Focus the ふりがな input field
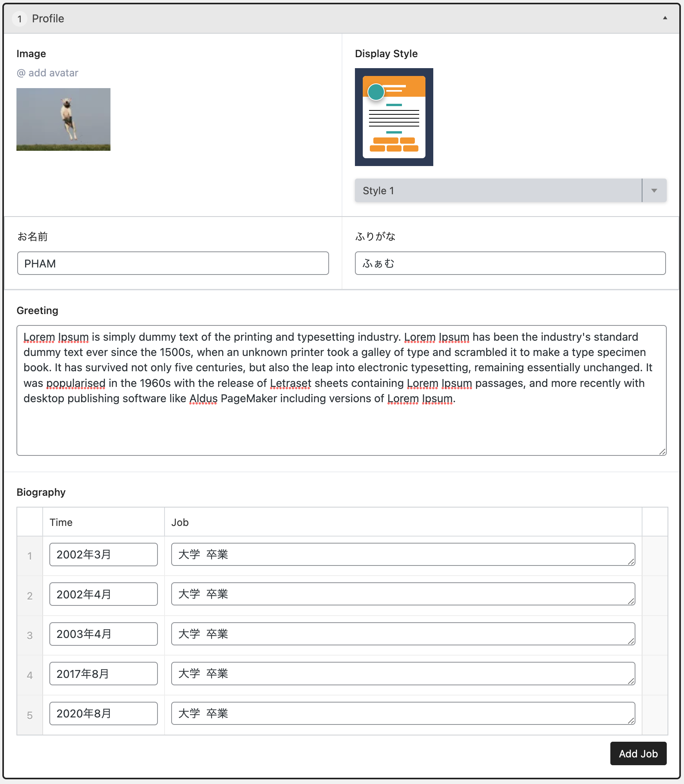This screenshot has height=784, width=684. click(510, 264)
